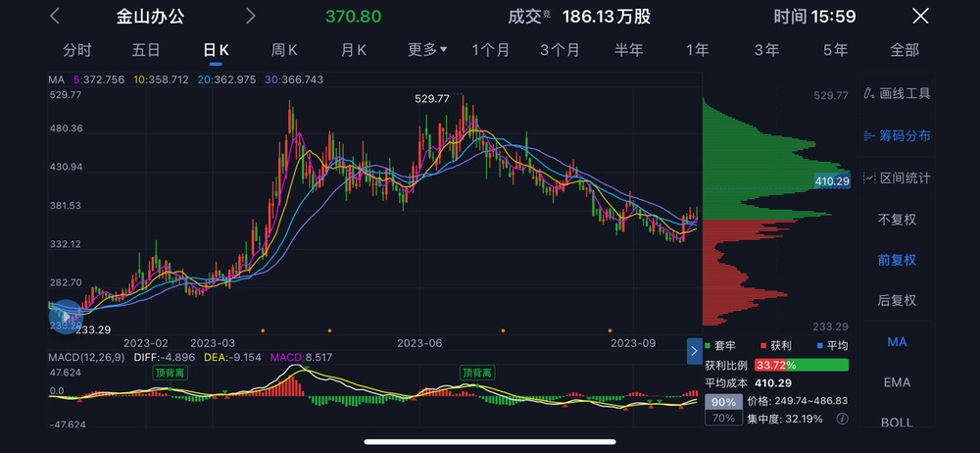Tap the 成交 186.13万股 volume text
Viewport: 980px width, 453px height.
(579, 17)
